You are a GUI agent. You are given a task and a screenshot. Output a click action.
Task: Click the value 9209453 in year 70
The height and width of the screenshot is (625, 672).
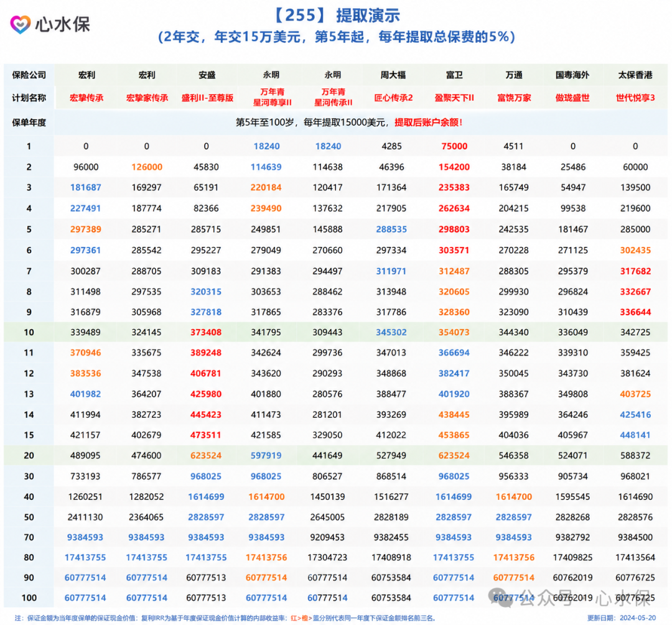tap(327, 537)
